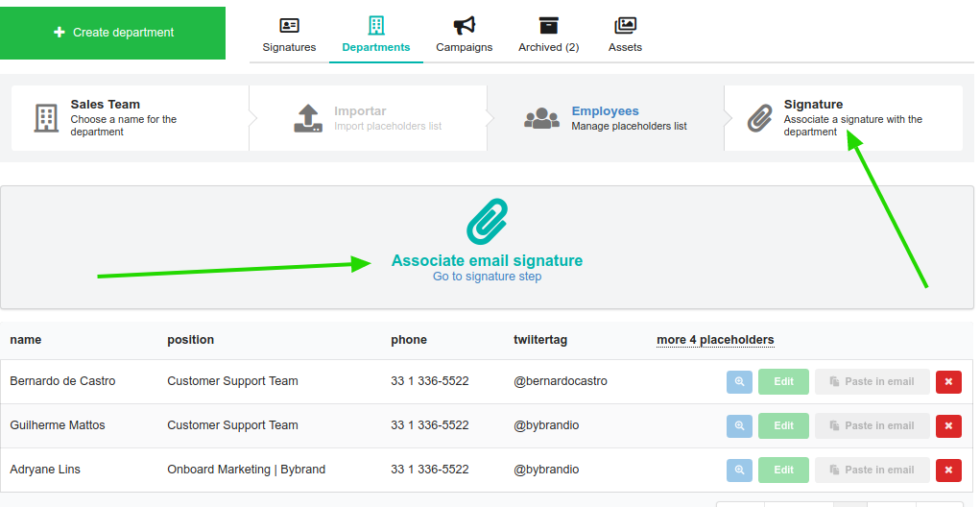Screen dimensions: 980x507
Task: Click the Associate email signature heading
Action: pyautogui.click(x=487, y=260)
